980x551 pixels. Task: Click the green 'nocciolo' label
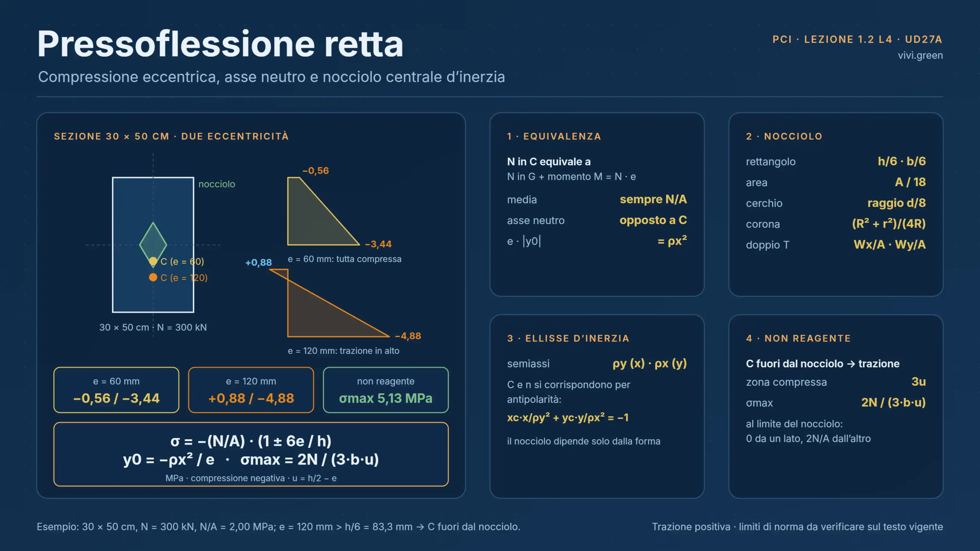(x=217, y=184)
